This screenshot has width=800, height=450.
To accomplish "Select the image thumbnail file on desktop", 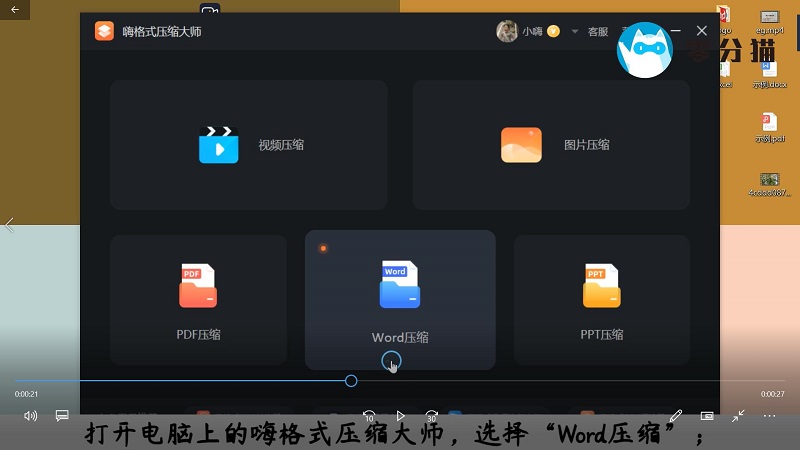I will pos(769,185).
